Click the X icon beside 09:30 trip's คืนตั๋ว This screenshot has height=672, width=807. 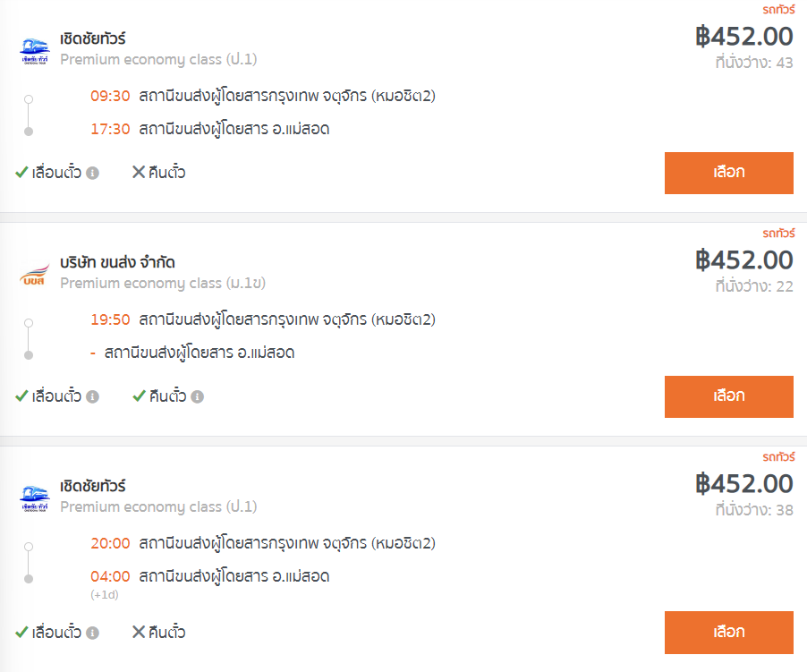[139, 172]
